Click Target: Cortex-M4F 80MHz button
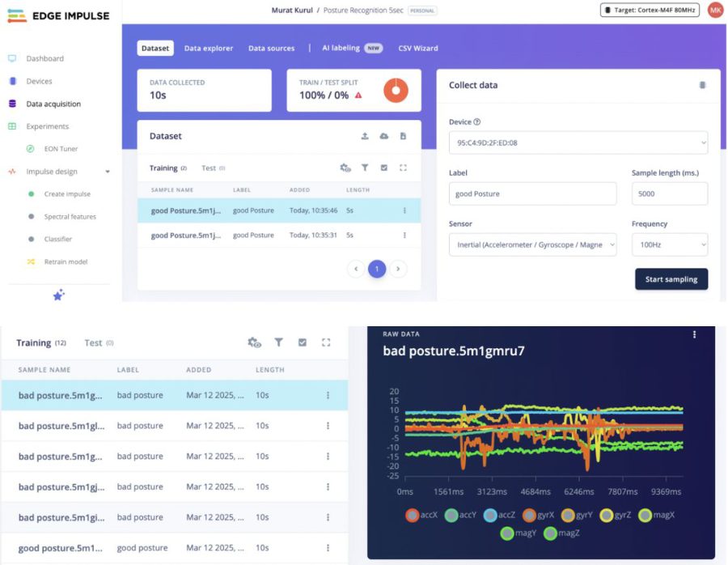The image size is (728, 565). pos(650,10)
